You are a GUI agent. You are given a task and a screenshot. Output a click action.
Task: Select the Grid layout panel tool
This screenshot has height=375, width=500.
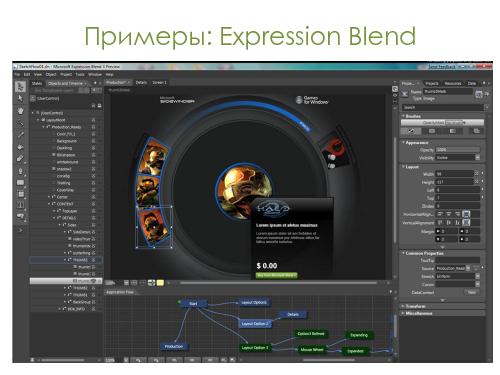tap(21, 194)
